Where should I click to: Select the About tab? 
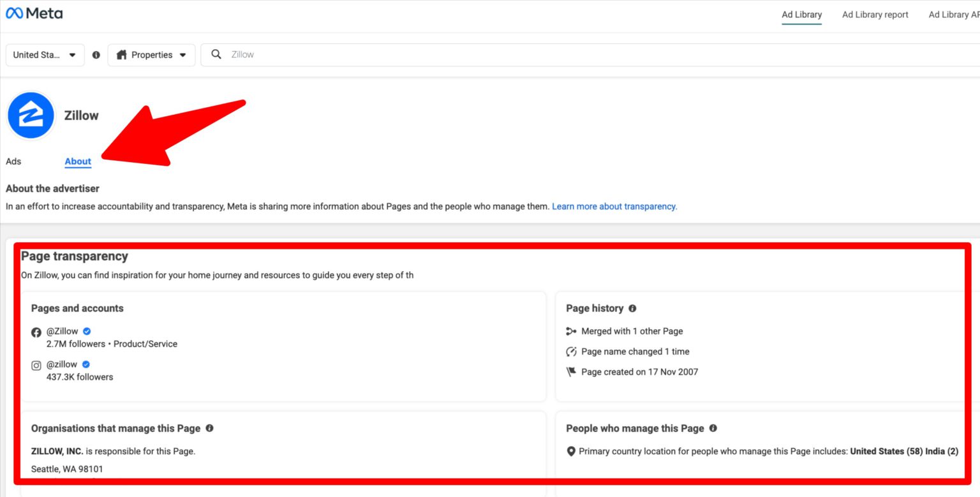77,161
